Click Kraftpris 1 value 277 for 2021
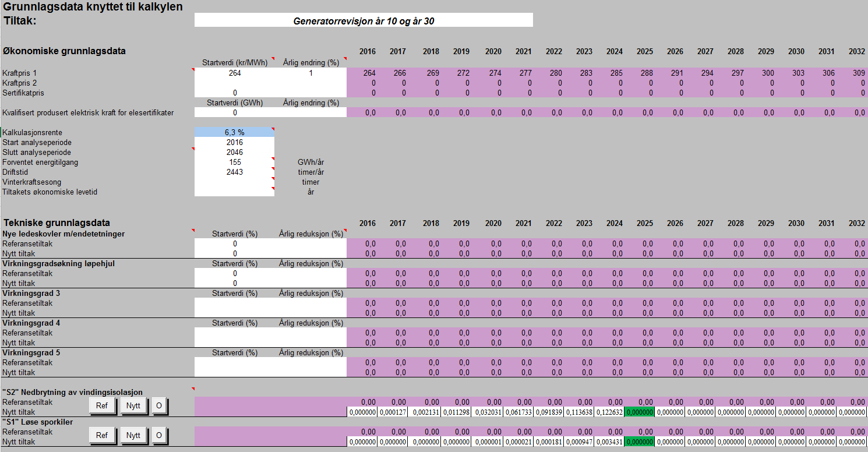 [525, 73]
